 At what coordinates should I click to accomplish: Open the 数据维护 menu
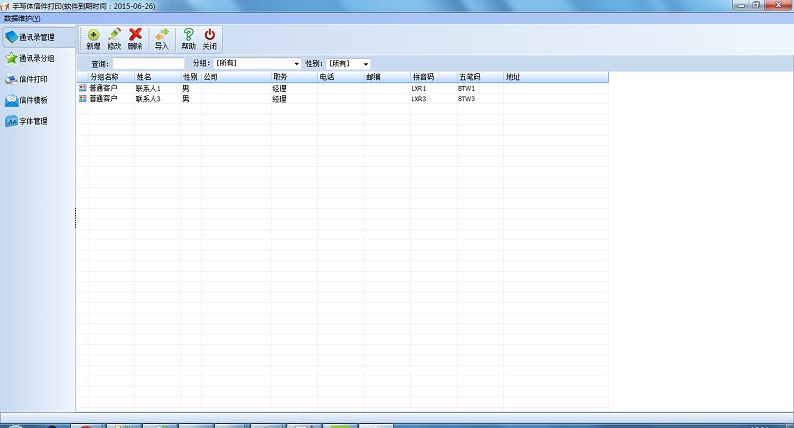21,18
